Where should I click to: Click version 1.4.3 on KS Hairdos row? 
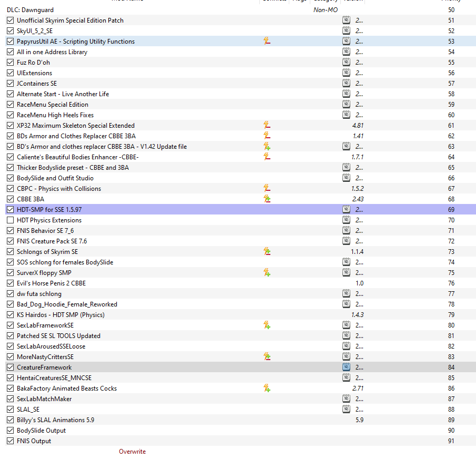tap(357, 315)
